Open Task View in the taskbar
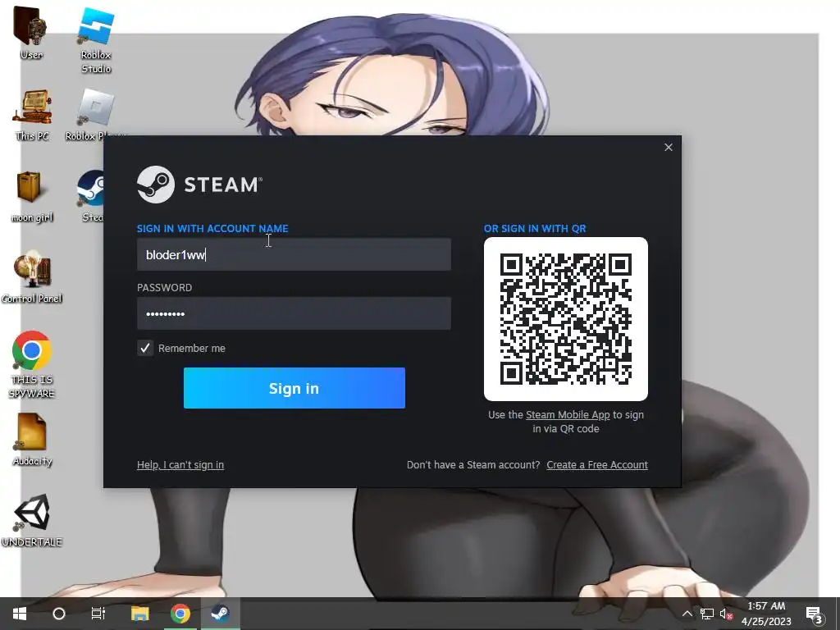Screen dimensions: 840x630 point(98,614)
